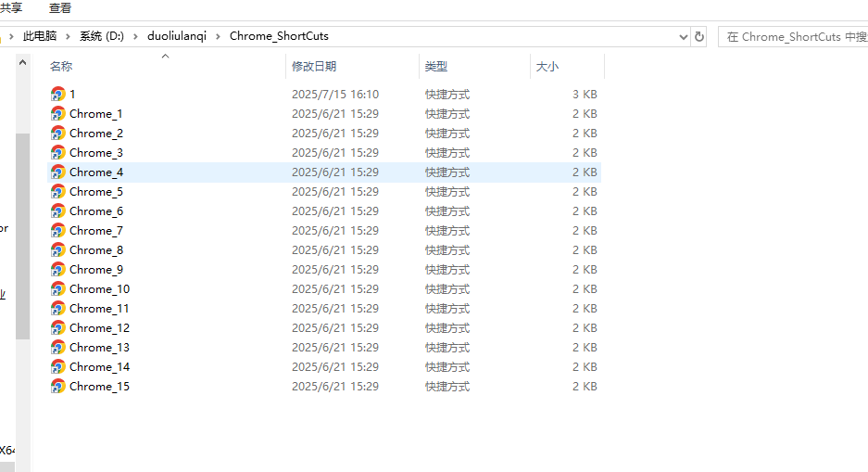Click the 快捷方式 type cell of Chrome_12

click(x=447, y=328)
